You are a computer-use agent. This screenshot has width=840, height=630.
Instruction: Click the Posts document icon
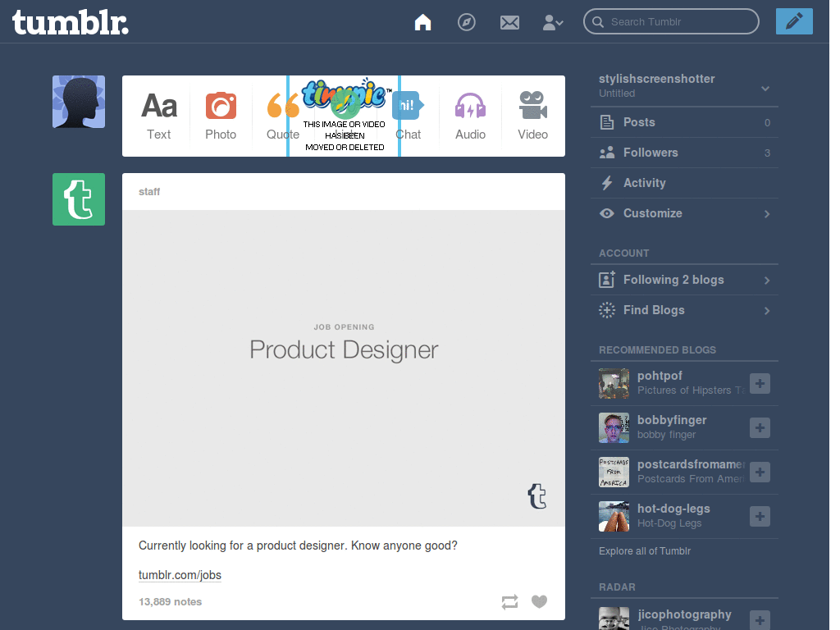pyautogui.click(x=607, y=122)
